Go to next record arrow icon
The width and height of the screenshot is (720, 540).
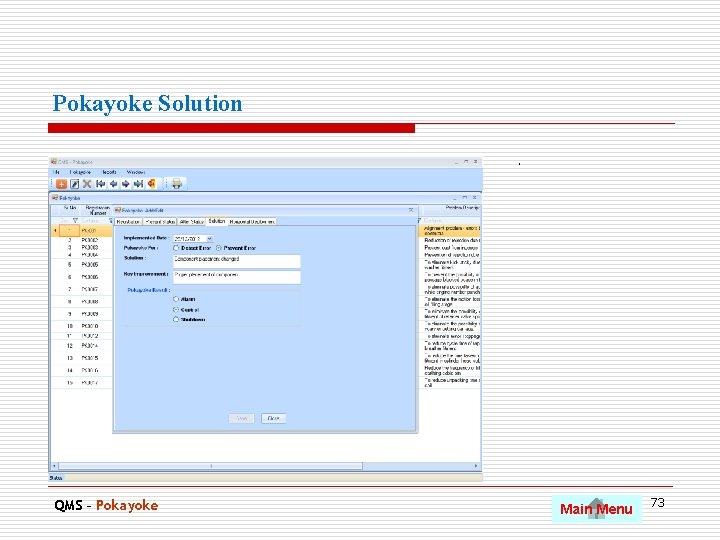[125, 184]
